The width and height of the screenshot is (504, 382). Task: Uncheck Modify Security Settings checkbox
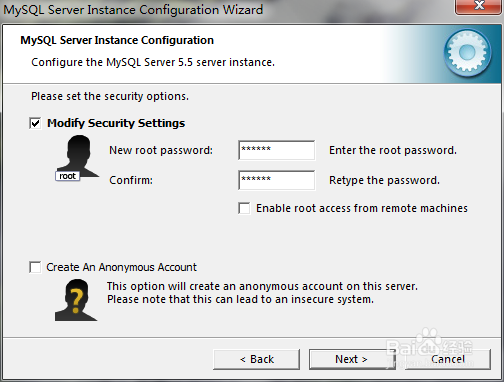pos(35,123)
